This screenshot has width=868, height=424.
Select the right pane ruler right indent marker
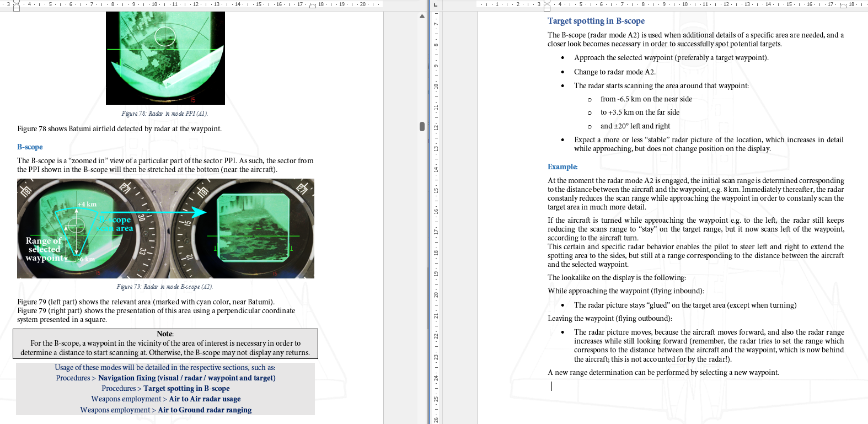pyautogui.click(x=844, y=6)
